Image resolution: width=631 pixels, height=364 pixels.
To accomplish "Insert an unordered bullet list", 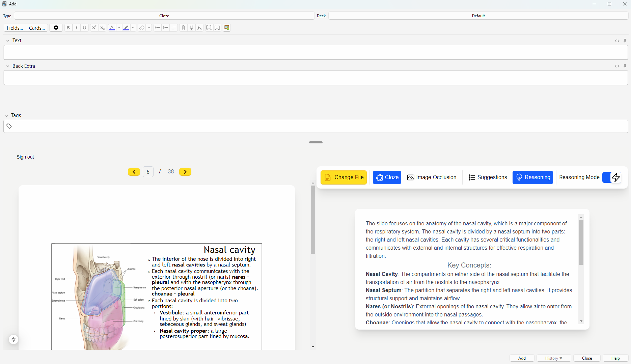I will click(157, 28).
